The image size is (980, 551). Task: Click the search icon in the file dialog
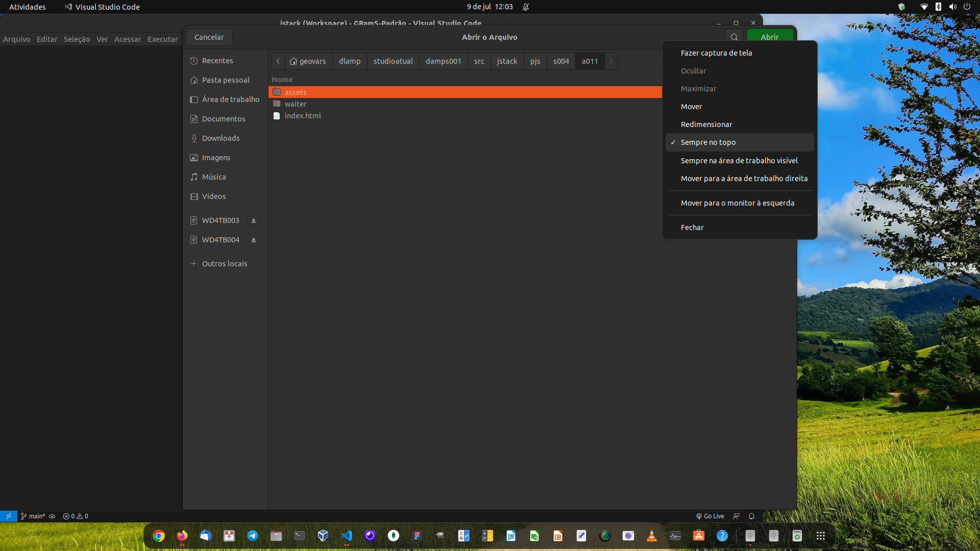734,37
